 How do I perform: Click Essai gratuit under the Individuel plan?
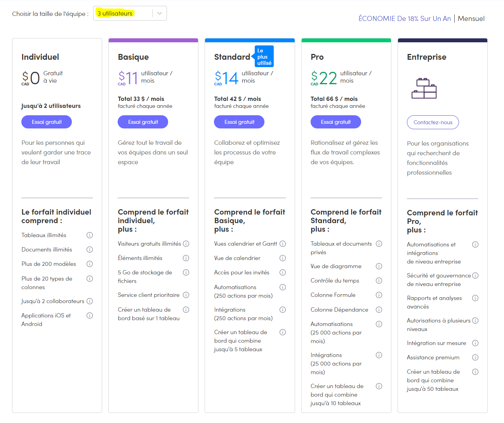pos(47,122)
